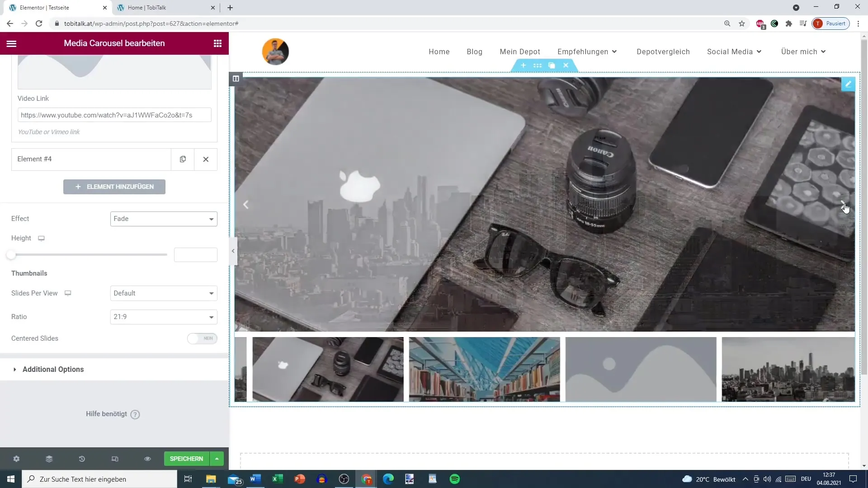Select the Slides Per View dropdown
868x488 pixels.
(163, 293)
